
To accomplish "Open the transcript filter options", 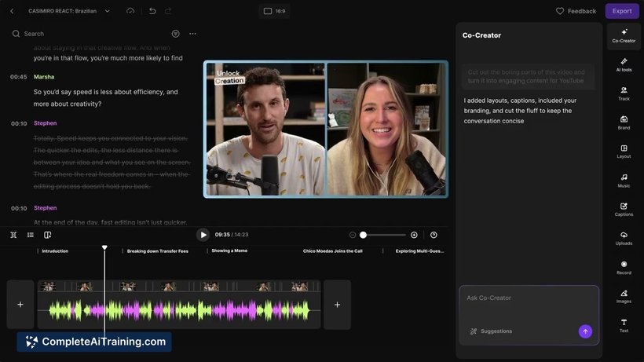I will click(175, 34).
